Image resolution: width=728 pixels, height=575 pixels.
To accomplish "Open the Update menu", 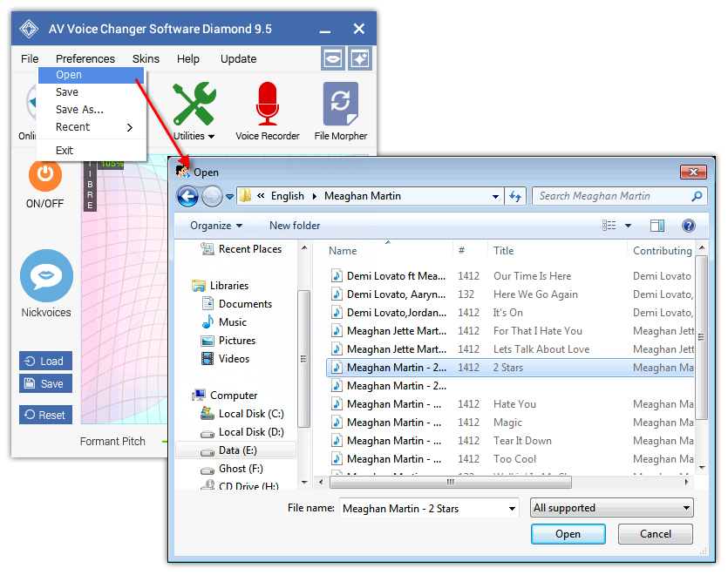I will [239, 59].
